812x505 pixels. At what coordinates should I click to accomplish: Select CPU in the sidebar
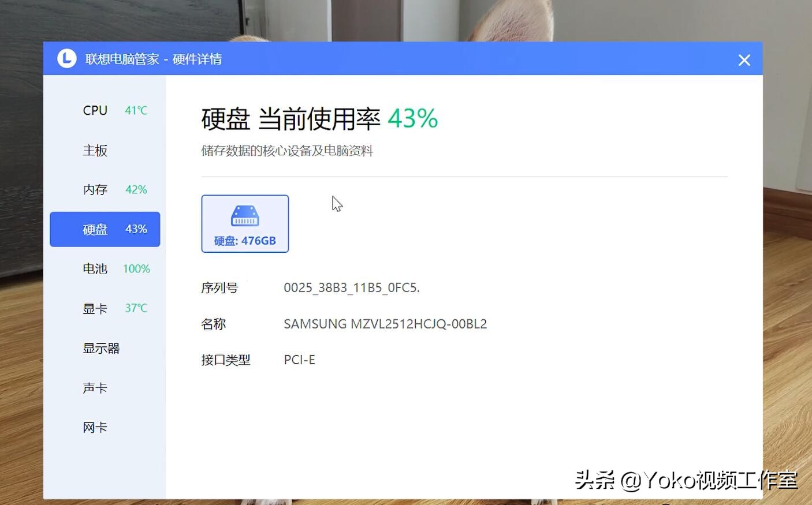click(95, 110)
